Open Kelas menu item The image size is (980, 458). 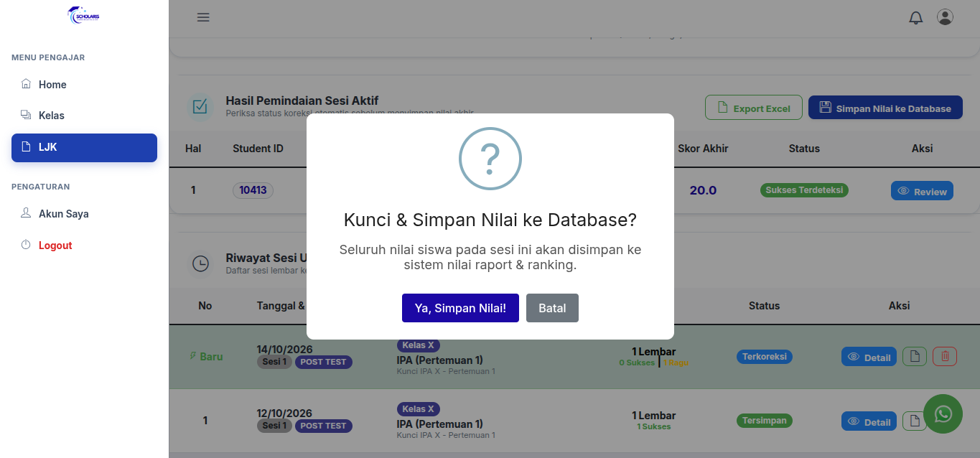(x=84, y=116)
